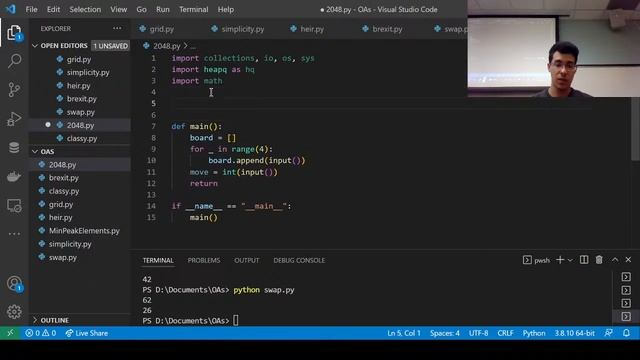
Task: Switch to Debug Console panel tab
Action: pyautogui.click(x=299, y=260)
